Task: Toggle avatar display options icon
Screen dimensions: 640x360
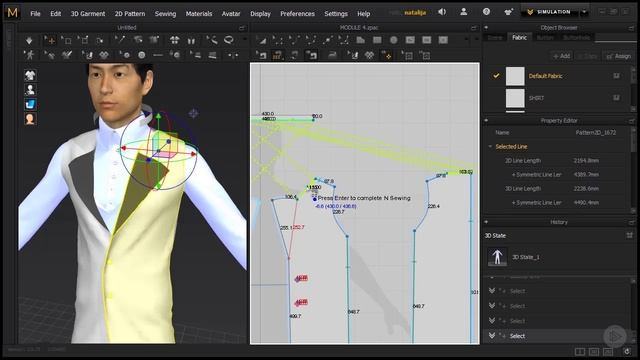Action: coord(30,90)
